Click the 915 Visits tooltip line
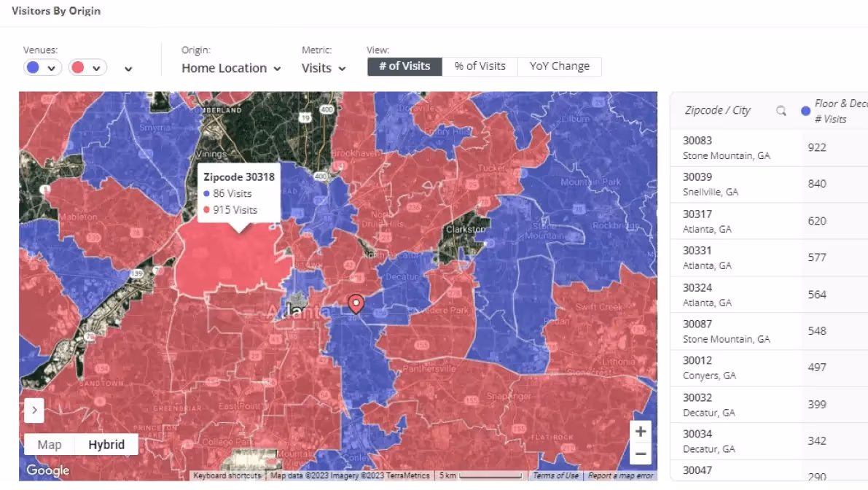This screenshot has height=490, width=868. [230, 211]
